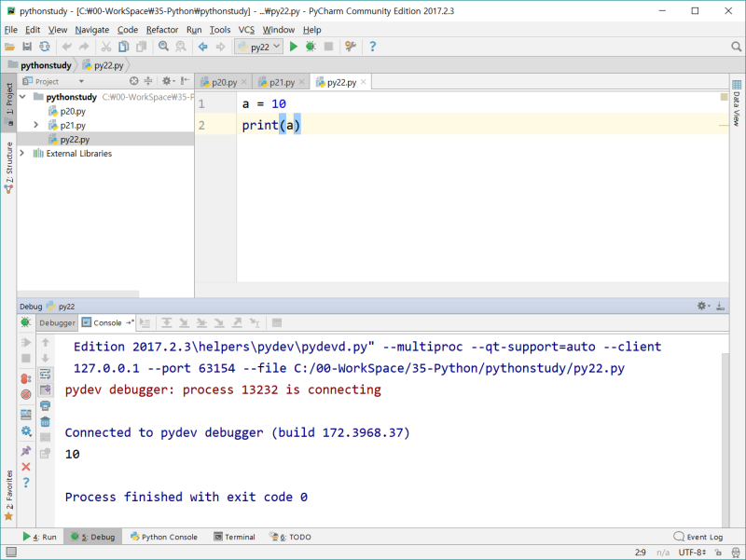Open the Debug panel gear menu
Image resolution: width=746 pixels, height=560 pixels.
point(704,307)
